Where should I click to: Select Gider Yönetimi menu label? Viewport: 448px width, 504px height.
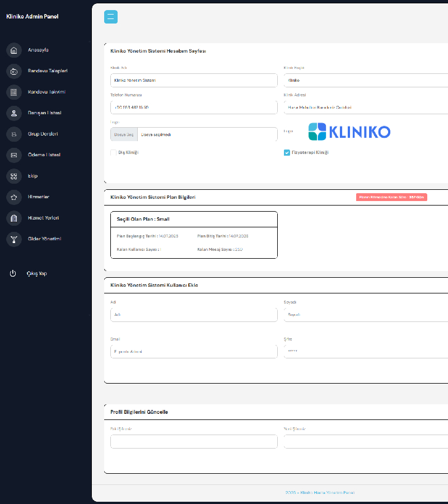(x=44, y=239)
